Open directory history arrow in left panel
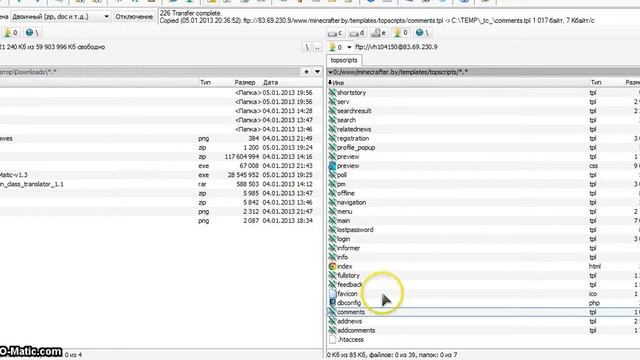This screenshot has height=360, width=640. 317,72
